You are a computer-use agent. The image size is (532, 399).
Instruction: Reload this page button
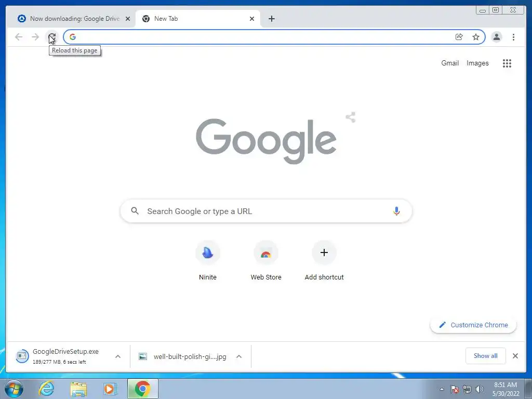[52, 37]
